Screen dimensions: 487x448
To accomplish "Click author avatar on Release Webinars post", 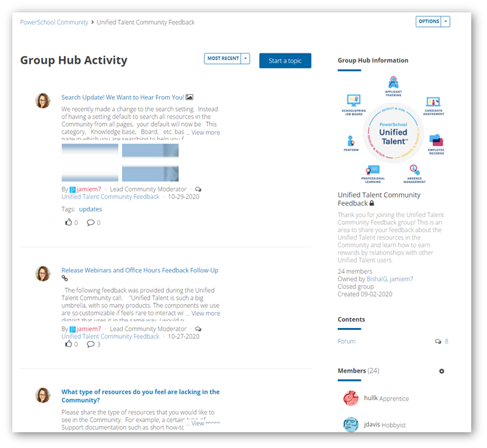I will coord(43,274).
